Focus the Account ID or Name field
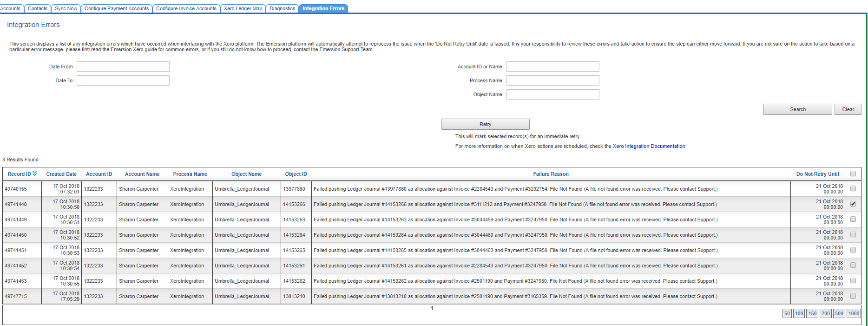 pos(552,67)
